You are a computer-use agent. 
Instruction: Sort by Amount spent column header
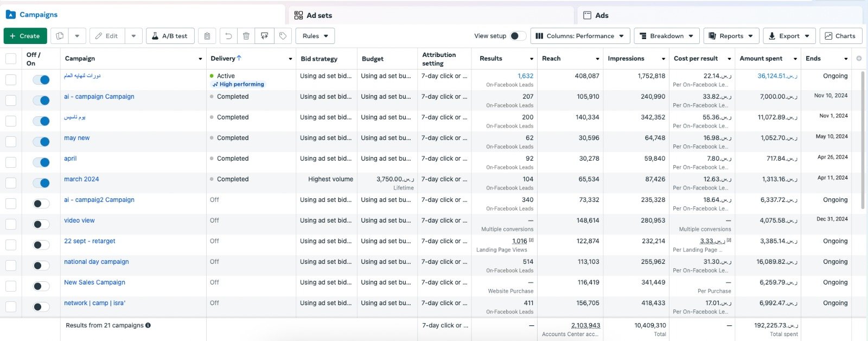761,59
